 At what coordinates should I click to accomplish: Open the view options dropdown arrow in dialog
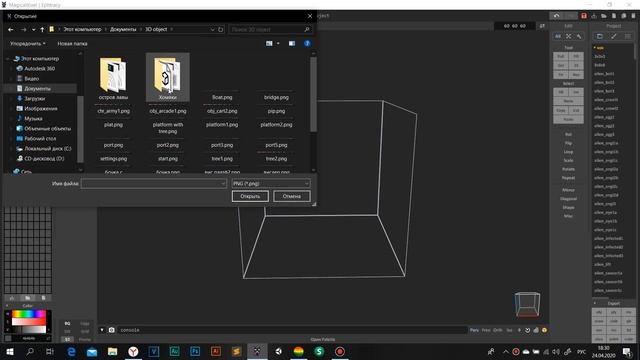coord(278,43)
